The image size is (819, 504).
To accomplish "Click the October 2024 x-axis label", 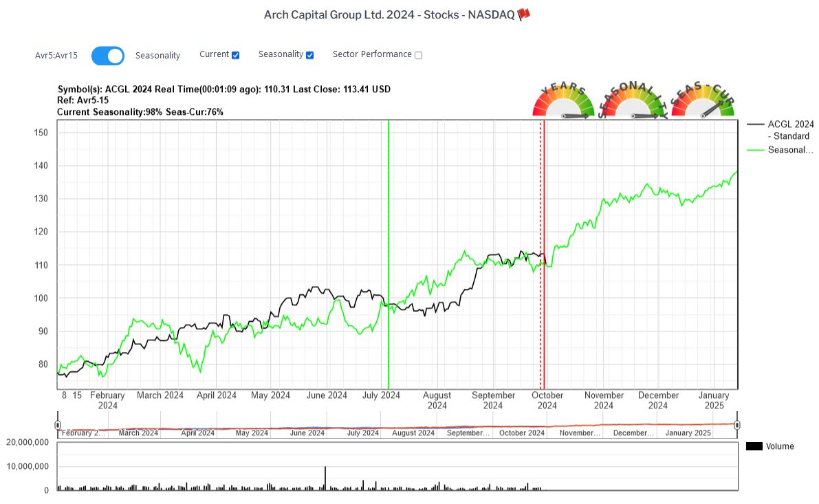I will (547, 400).
